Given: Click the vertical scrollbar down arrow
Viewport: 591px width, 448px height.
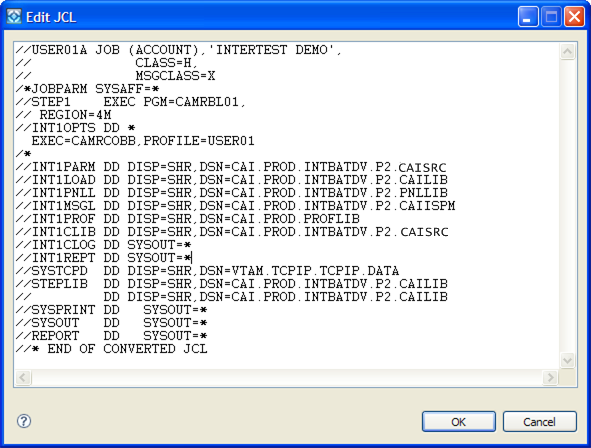Looking at the screenshot, I should 567,361.
